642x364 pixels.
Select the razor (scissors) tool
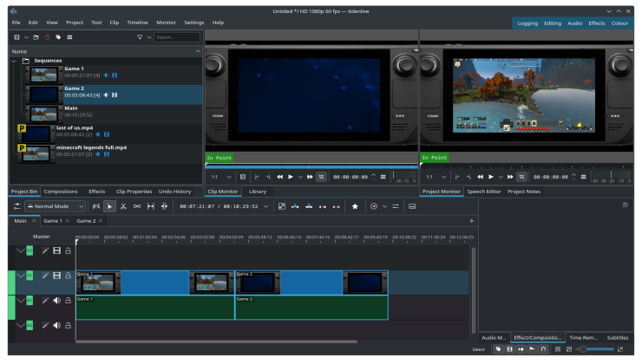pyautogui.click(x=123, y=206)
